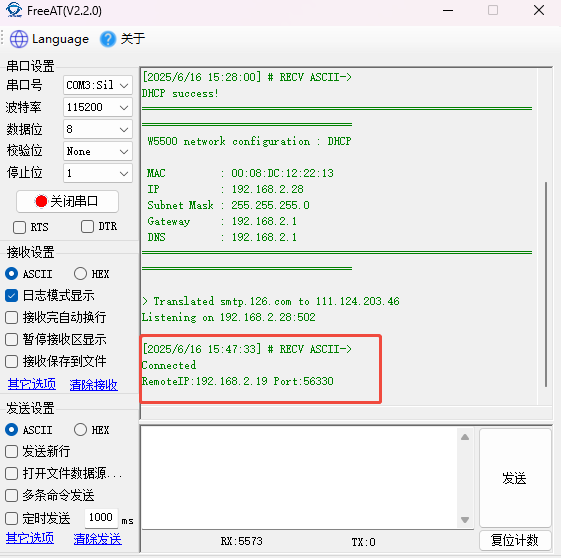Open the 115200 baud rate dropdown
The image size is (561, 558).
[x=98, y=107]
